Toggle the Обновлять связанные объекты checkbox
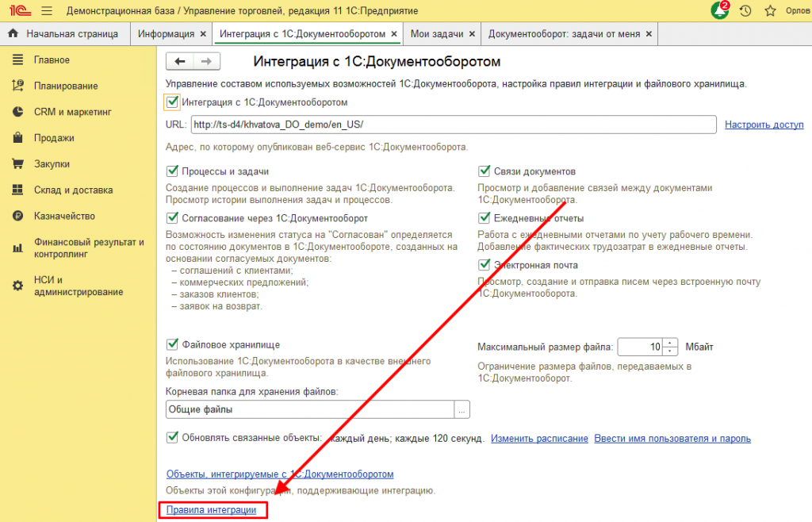This screenshot has height=522, width=812. [172, 437]
